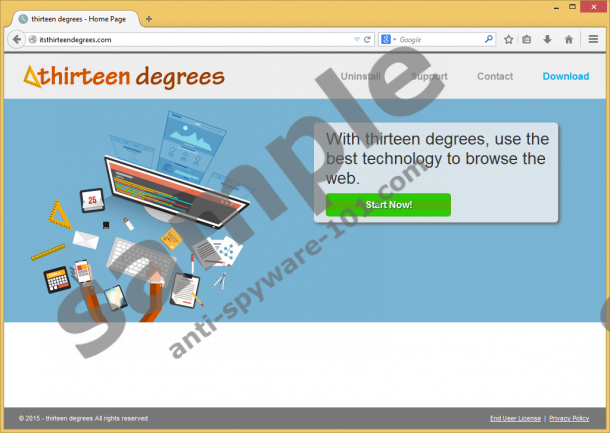
Task: Click the Download link in header
Action: pos(565,76)
